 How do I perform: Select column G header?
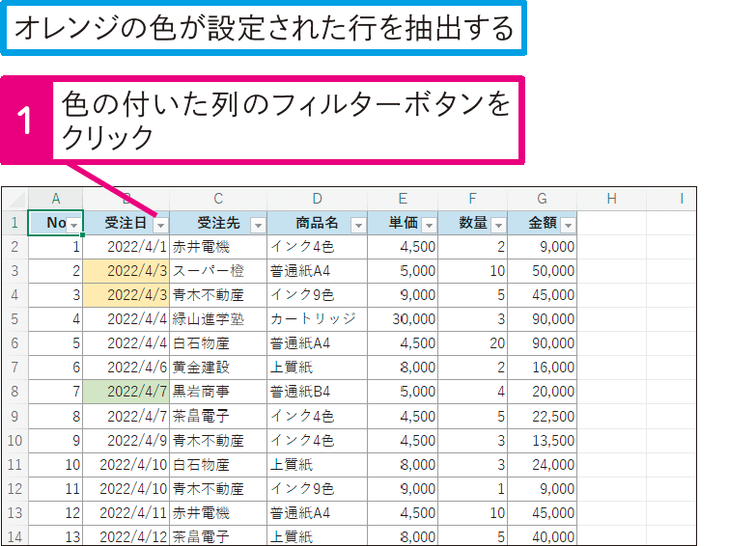click(x=542, y=199)
